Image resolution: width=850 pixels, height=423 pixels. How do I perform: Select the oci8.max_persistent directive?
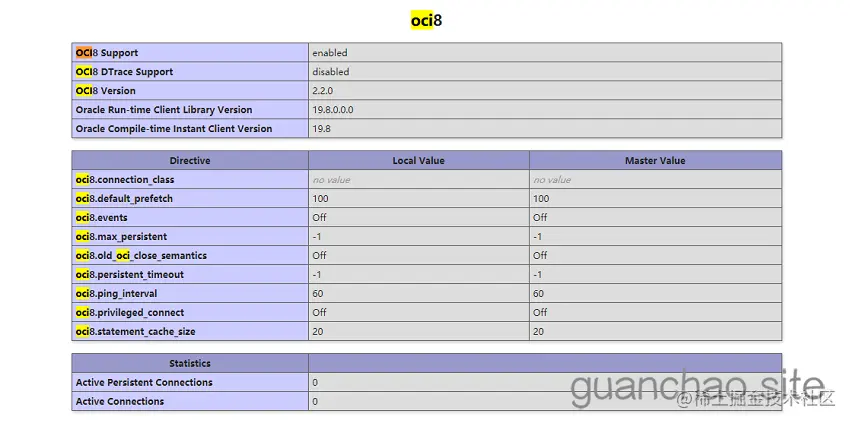(x=121, y=236)
